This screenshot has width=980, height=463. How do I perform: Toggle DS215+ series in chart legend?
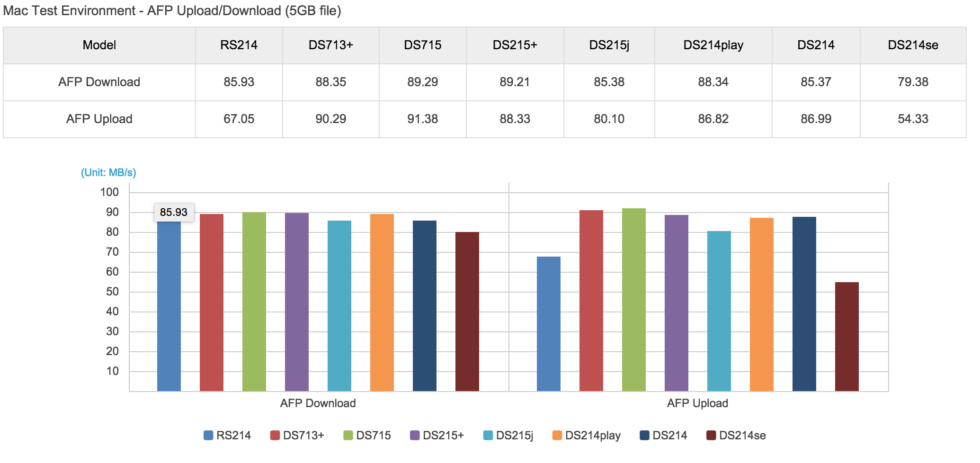(x=443, y=435)
